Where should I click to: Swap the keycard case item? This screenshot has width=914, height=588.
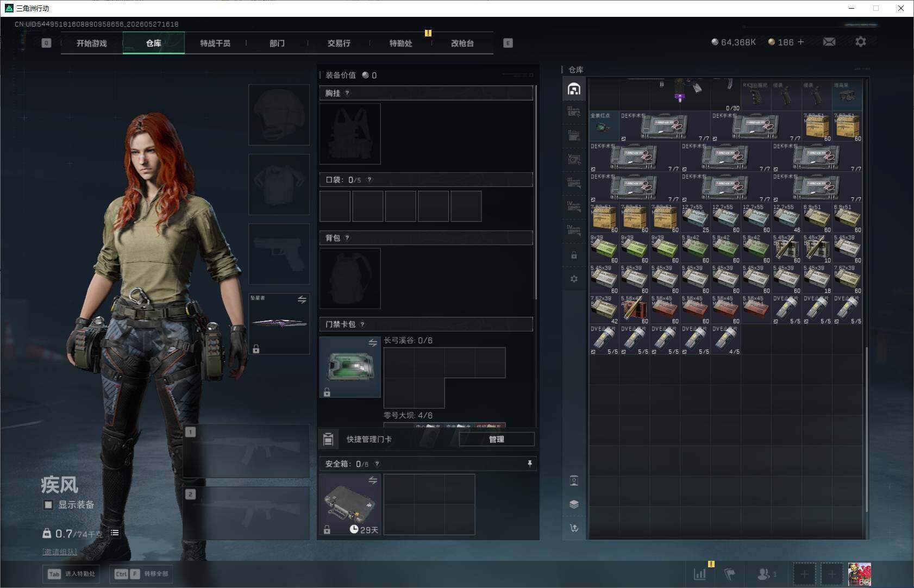tap(373, 343)
